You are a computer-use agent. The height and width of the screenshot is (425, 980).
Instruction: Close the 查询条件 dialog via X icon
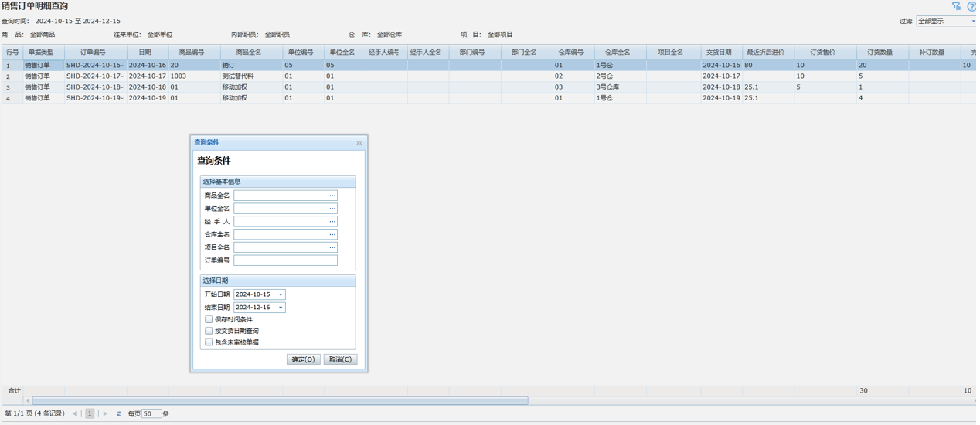(x=359, y=143)
